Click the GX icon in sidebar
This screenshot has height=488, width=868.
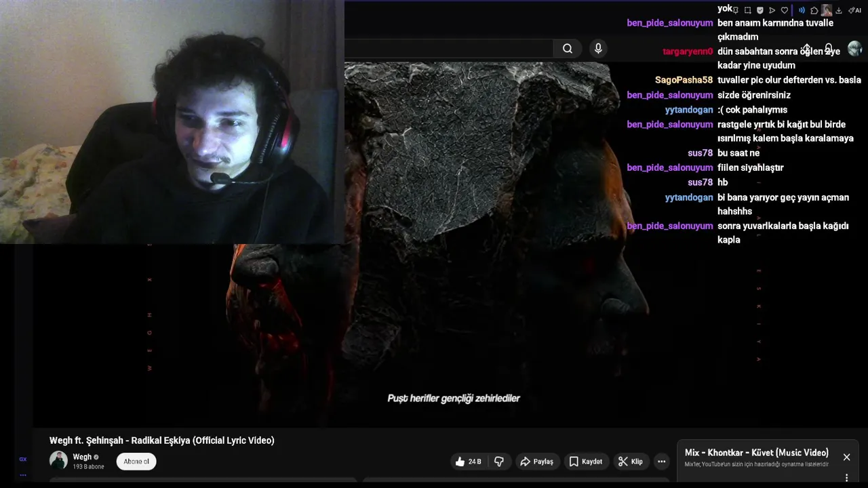pyautogui.click(x=22, y=459)
